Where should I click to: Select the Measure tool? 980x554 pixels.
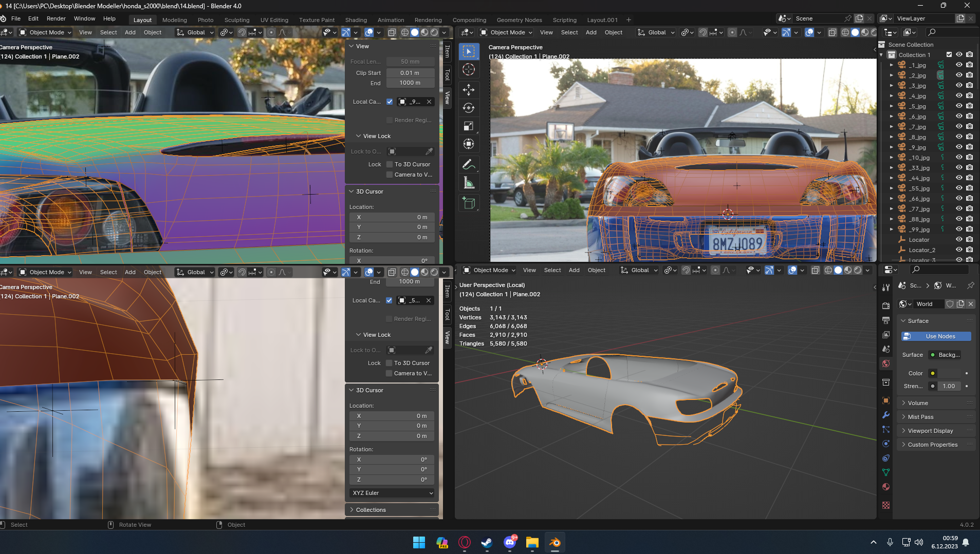coord(468,183)
